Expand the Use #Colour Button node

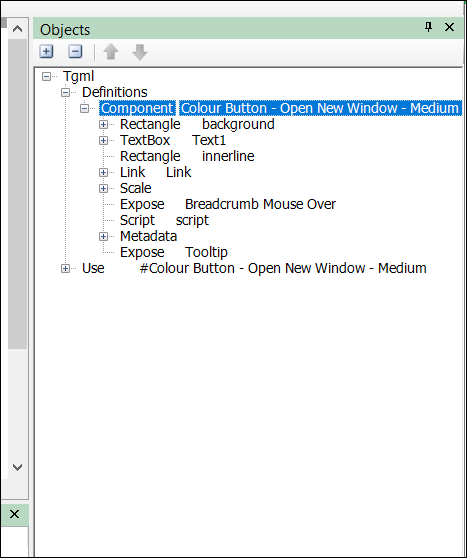65,268
